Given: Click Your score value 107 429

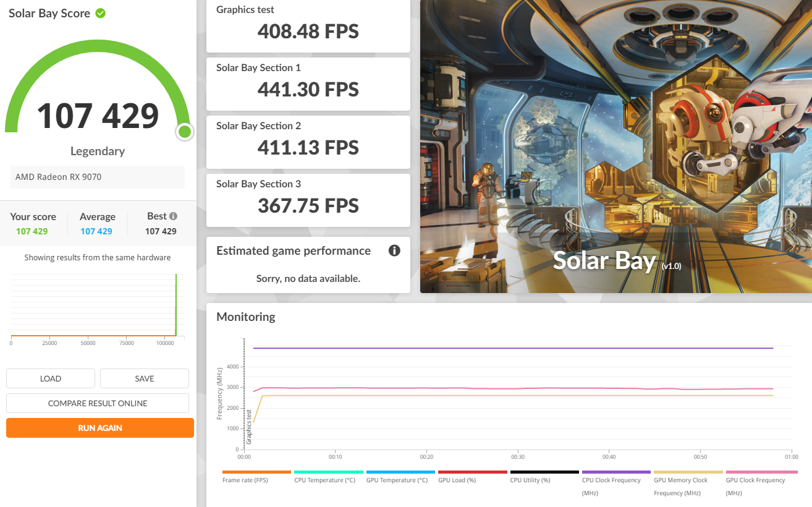Looking at the screenshot, I should coord(32,231).
